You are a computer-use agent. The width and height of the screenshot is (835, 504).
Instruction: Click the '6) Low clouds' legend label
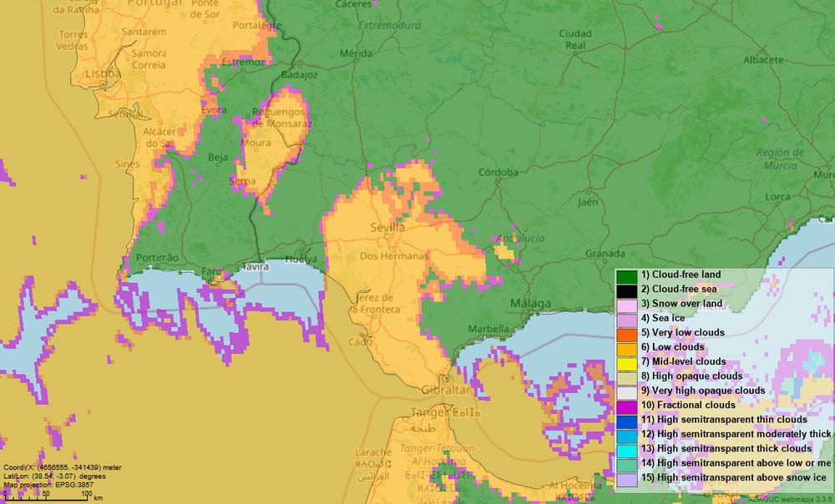672,347
